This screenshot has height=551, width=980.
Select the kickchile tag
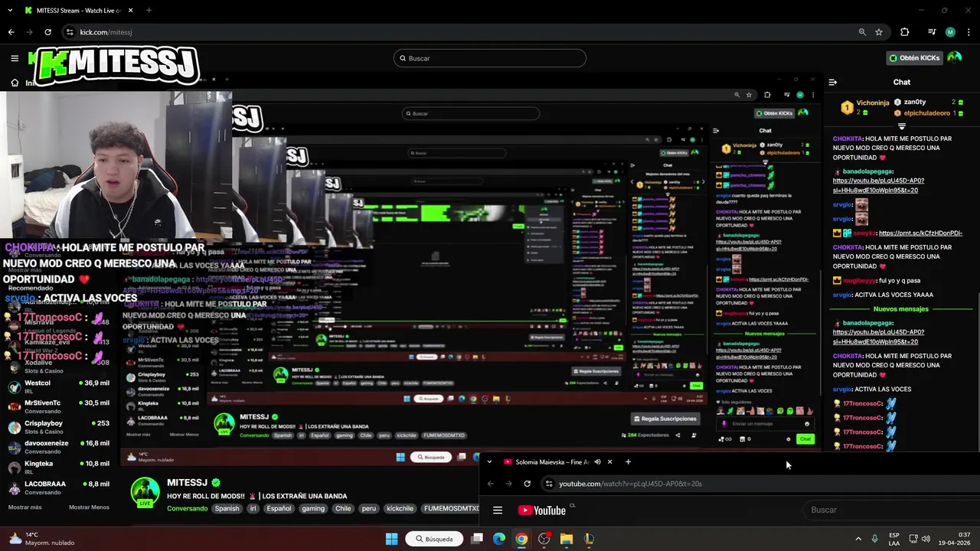[x=400, y=508]
